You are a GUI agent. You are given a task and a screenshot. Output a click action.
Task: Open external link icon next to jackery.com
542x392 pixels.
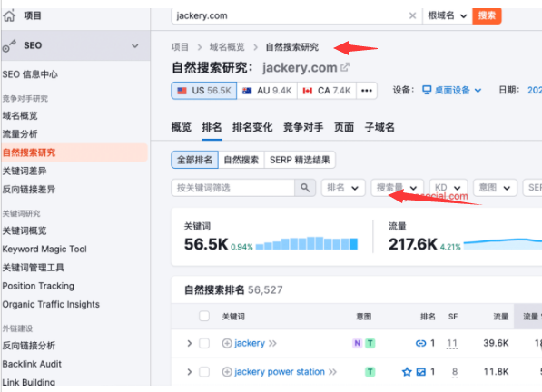coord(345,67)
